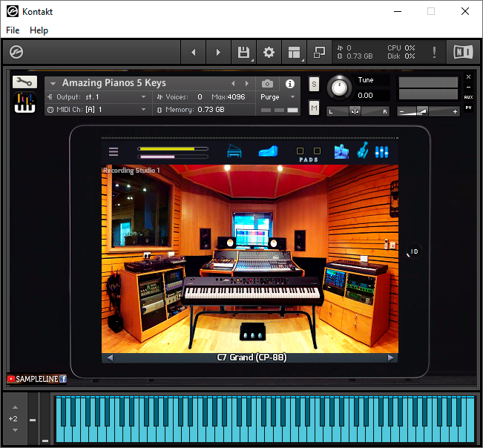Open Options gear settings
Viewport: 483px width, 448px height.
pos(269,52)
